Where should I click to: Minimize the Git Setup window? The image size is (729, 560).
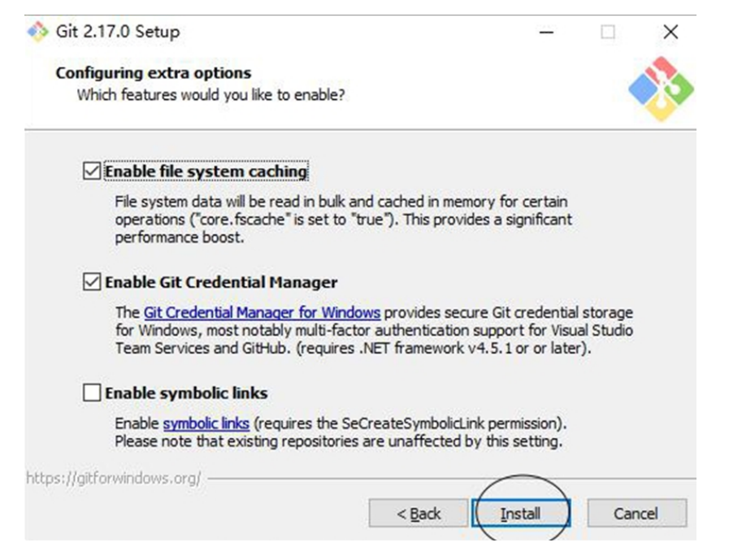click(546, 32)
